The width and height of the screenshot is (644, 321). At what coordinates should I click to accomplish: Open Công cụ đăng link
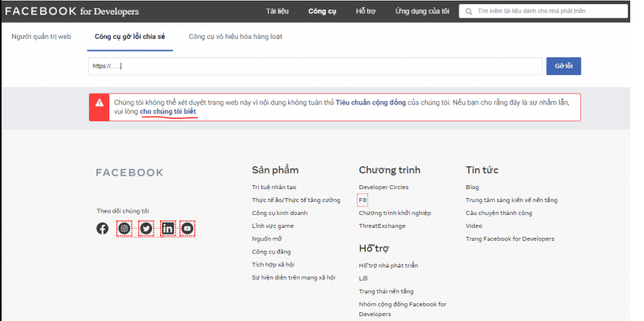(x=271, y=251)
